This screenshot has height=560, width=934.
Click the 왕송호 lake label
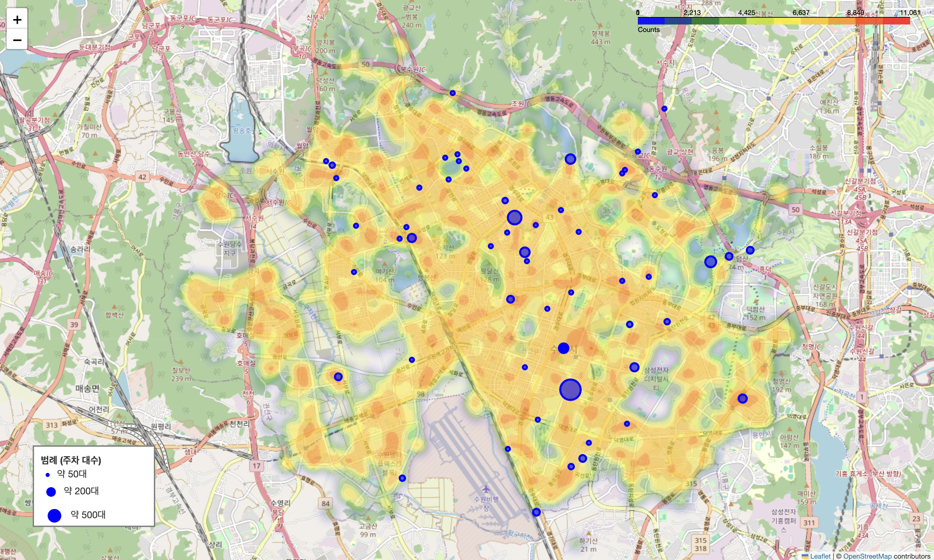(x=242, y=130)
